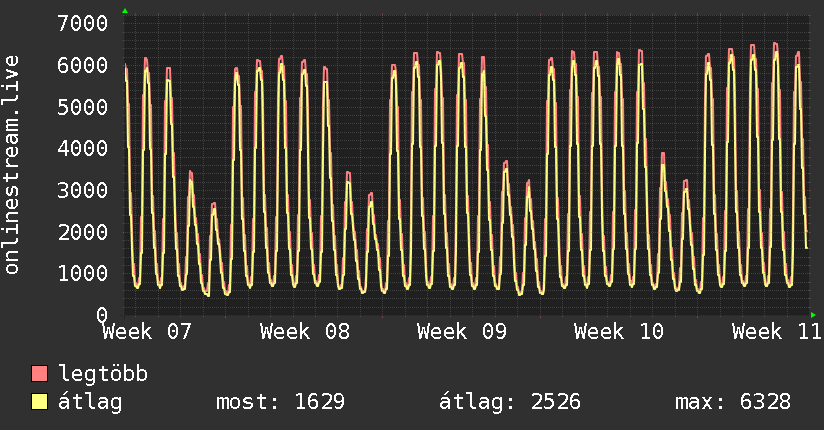Screen dimensions: 824x430
Task: Click the Week 11 axis label
Action: (x=777, y=332)
